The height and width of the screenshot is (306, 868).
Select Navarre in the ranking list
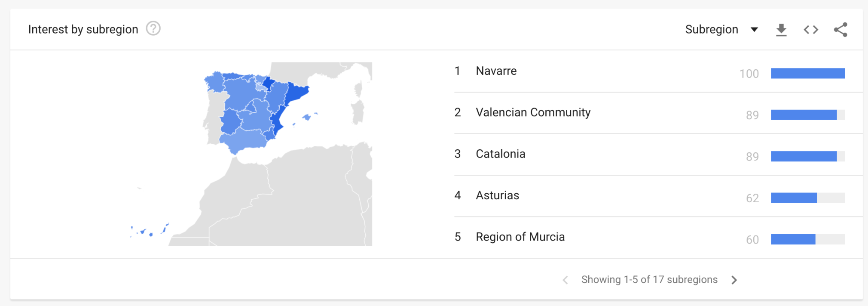click(496, 71)
